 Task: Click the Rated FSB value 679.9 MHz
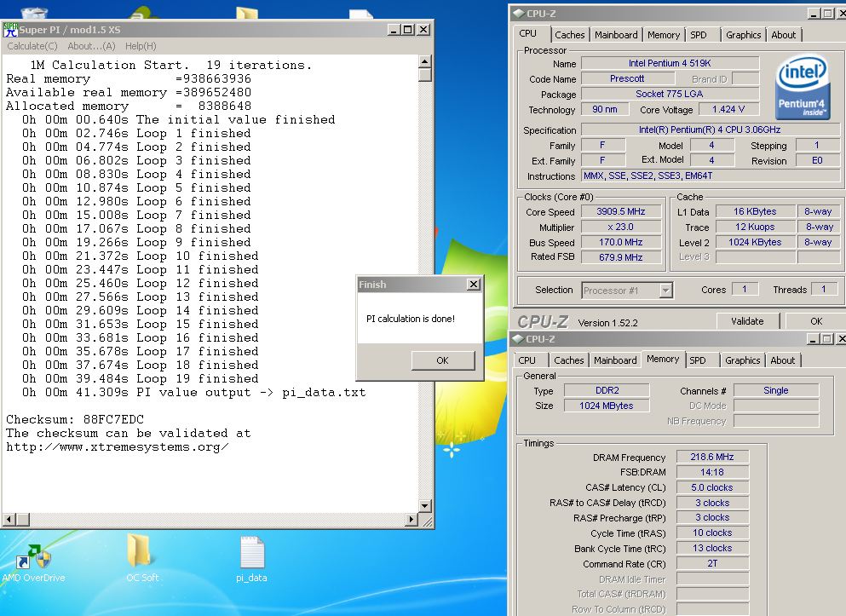[621, 257]
